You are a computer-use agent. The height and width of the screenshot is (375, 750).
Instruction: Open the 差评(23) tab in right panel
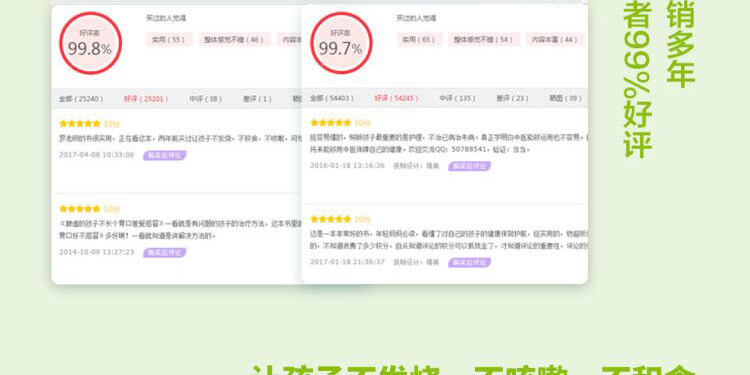[x=512, y=98]
